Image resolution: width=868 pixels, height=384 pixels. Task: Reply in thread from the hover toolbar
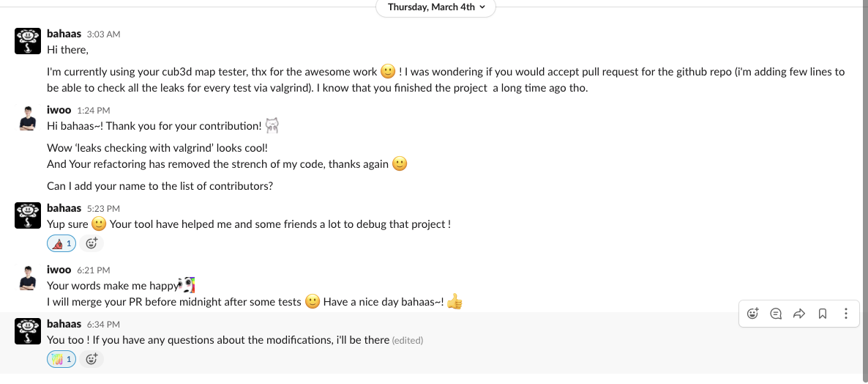[x=776, y=314]
